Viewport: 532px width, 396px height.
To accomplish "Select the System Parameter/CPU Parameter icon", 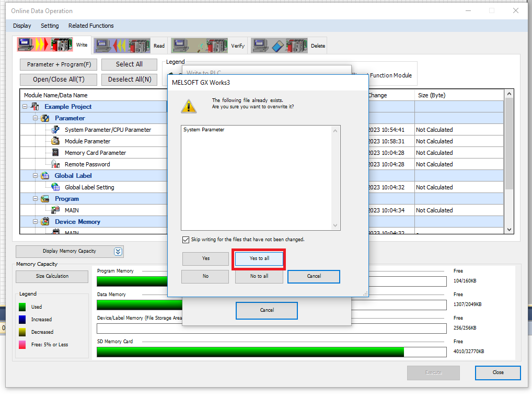I will [x=55, y=130].
